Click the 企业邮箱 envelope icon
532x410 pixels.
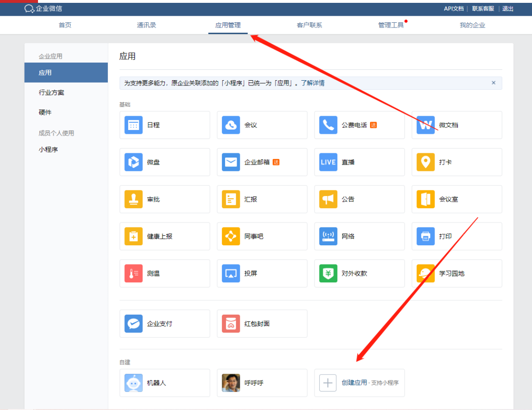click(x=231, y=162)
